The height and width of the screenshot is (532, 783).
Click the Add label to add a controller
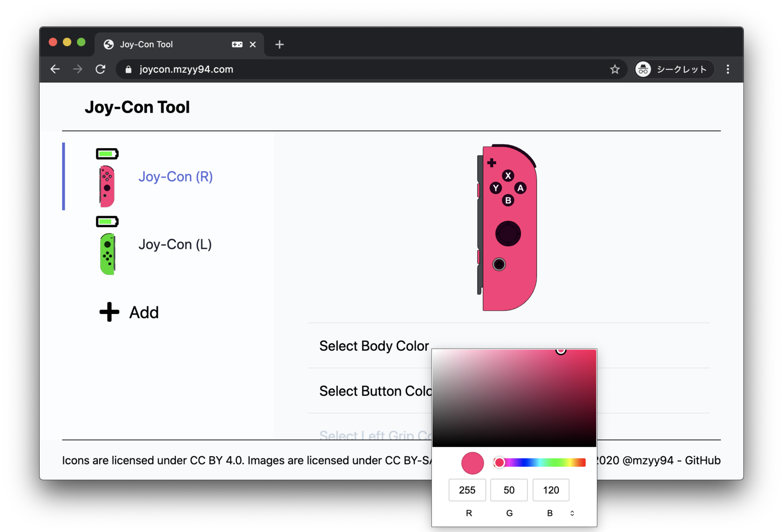(x=144, y=312)
